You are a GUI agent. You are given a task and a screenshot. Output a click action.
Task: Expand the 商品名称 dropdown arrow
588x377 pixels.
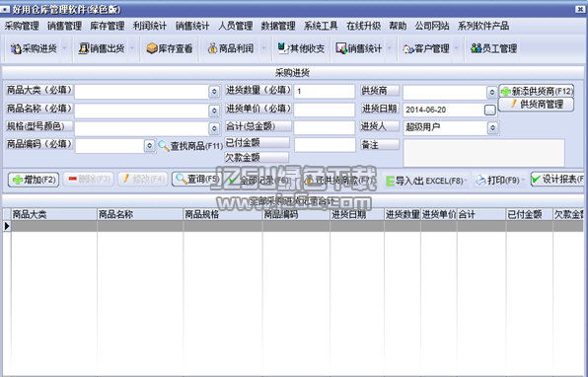pos(214,111)
